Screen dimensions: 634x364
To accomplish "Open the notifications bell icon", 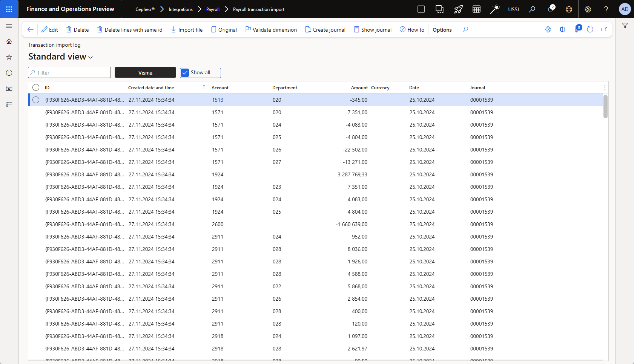I will (550, 9).
